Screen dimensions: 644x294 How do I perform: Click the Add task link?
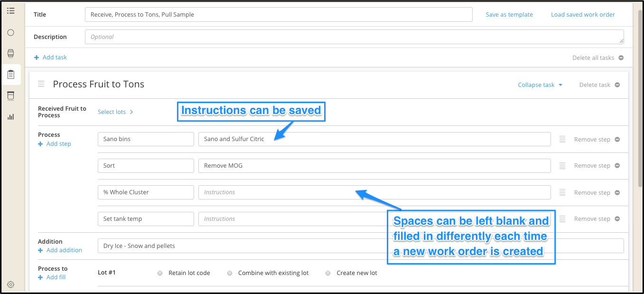click(55, 57)
